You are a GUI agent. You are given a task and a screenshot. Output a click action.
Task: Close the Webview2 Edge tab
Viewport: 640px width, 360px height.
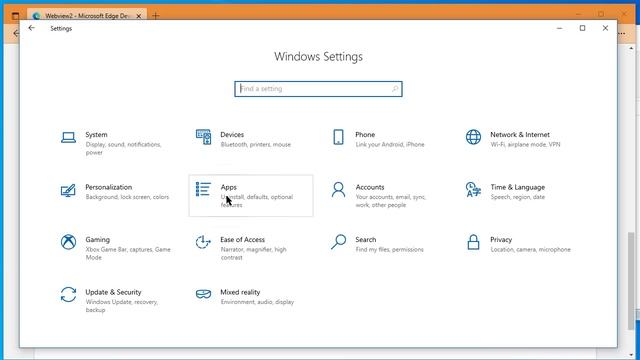pos(139,16)
